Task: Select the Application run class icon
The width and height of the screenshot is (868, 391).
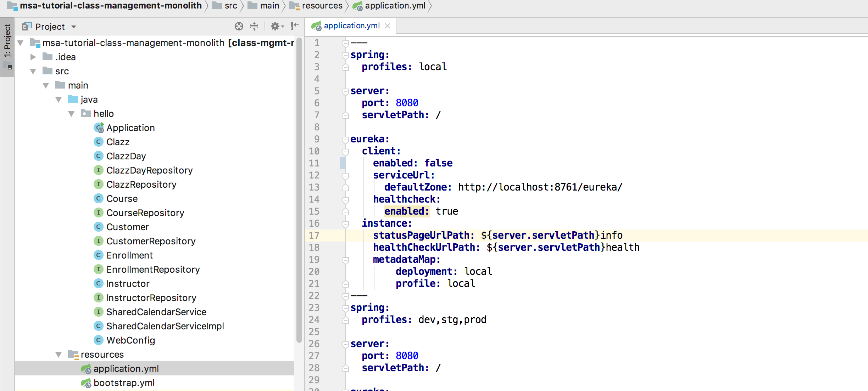Action: pos(99,128)
